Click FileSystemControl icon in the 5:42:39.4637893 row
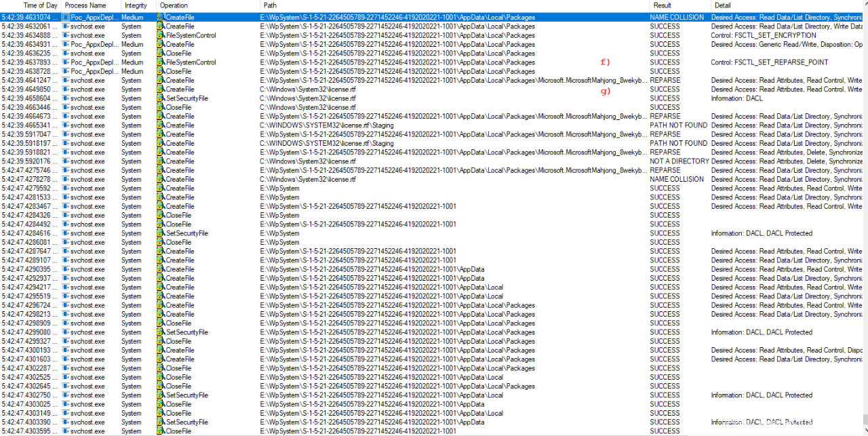The image size is (868, 436). [x=161, y=62]
